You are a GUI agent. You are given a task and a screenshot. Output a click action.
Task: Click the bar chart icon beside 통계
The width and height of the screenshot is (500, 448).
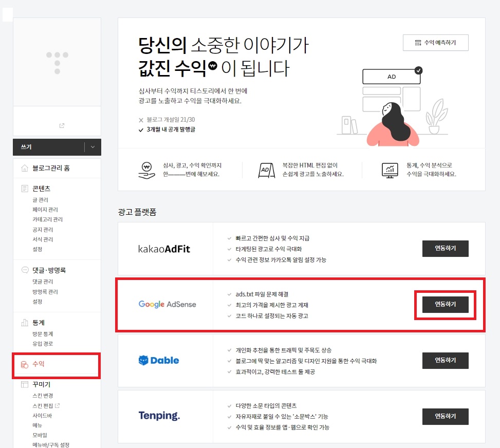[25, 323]
